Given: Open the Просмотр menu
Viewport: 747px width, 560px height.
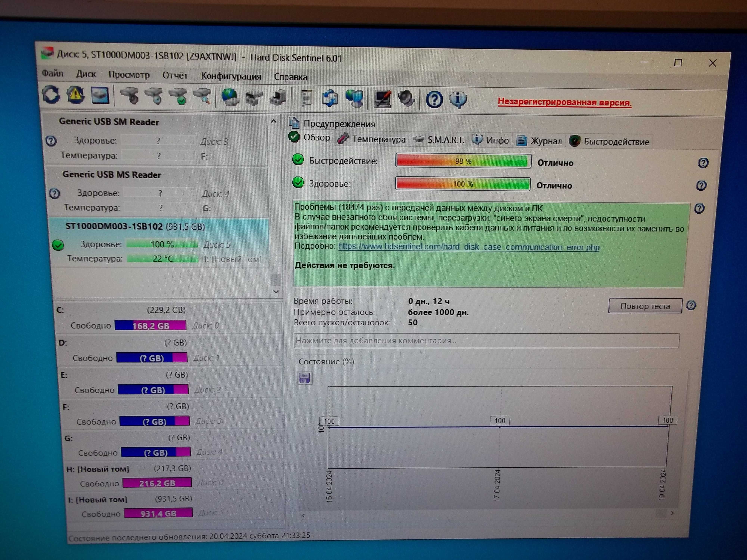Looking at the screenshot, I should click(129, 75).
